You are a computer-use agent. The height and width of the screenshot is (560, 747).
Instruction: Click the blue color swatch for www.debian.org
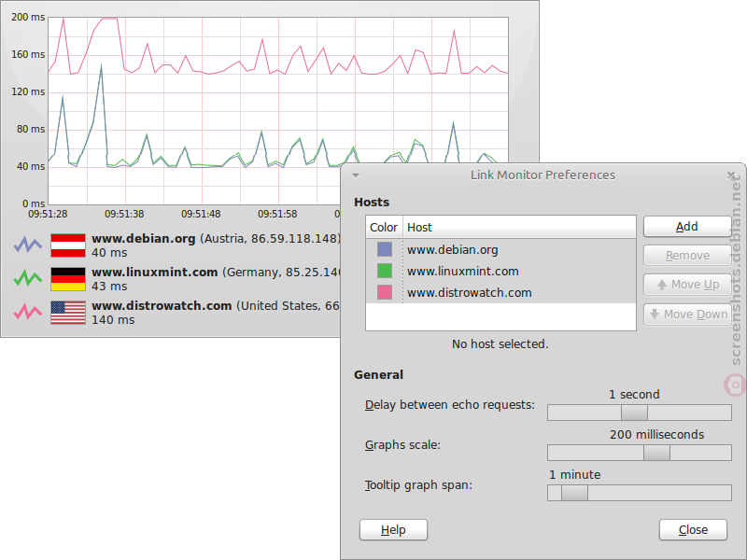[385, 249]
